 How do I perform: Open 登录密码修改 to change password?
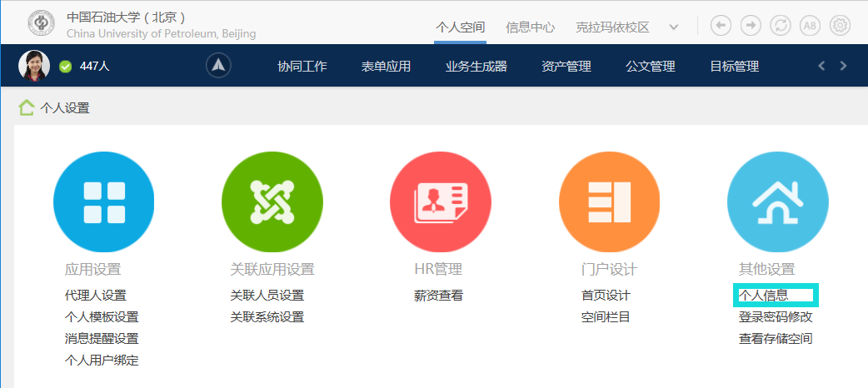[x=776, y=316]
